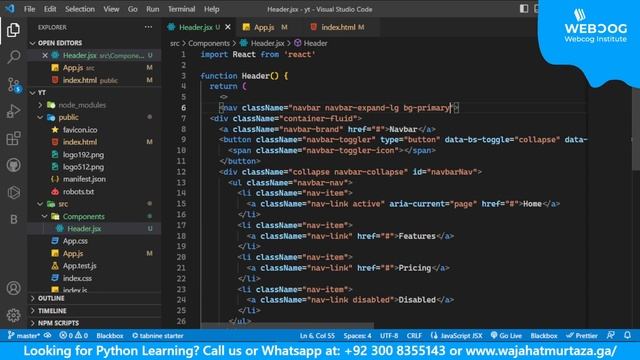Click the editor horizontal scrollbar

pyautogui.click(x=287, y=326)
